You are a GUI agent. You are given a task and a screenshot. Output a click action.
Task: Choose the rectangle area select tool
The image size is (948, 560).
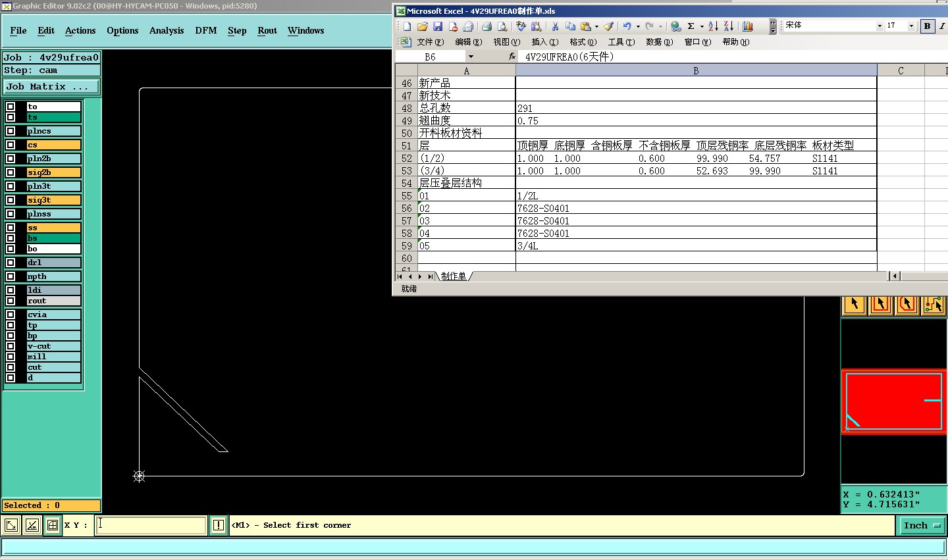coord(880,305)
